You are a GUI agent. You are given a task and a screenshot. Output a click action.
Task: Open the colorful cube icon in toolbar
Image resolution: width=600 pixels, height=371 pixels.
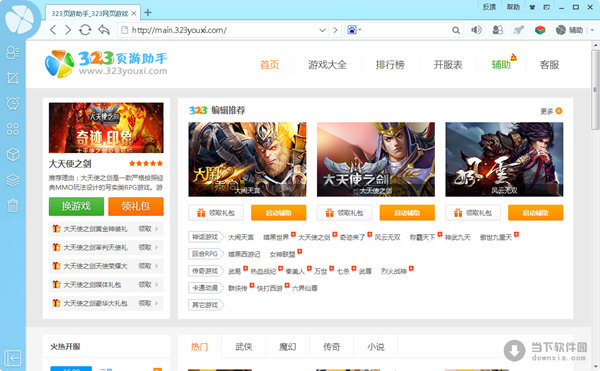click(540, 30)
